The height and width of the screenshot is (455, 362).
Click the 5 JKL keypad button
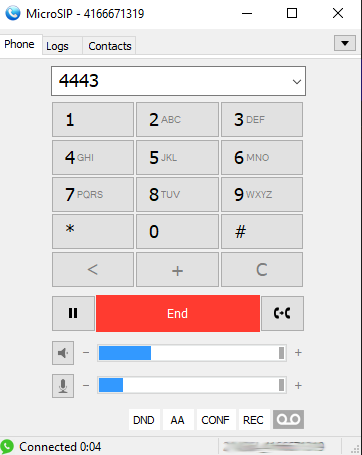(177, 157)
